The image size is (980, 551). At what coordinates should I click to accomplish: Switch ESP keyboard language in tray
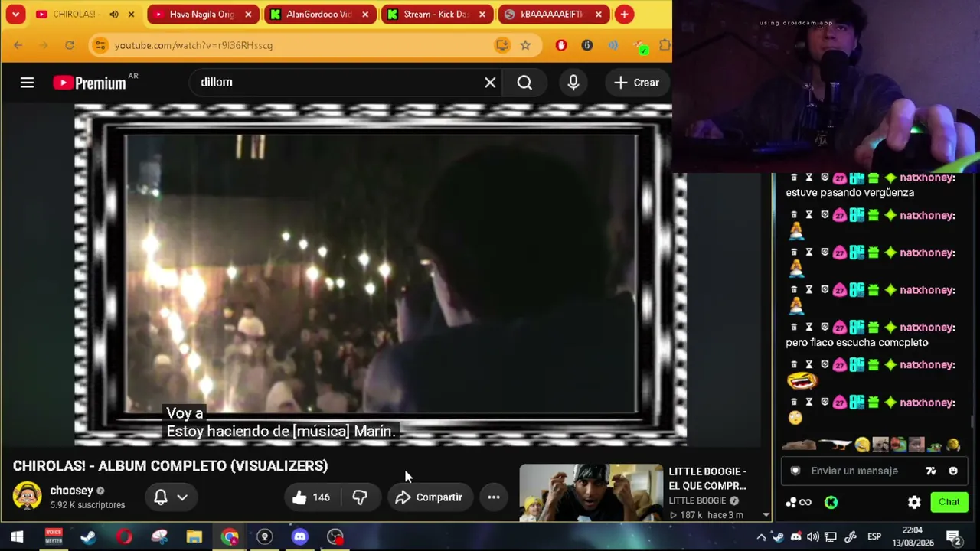pyautogui.click(x=874, y=536)
